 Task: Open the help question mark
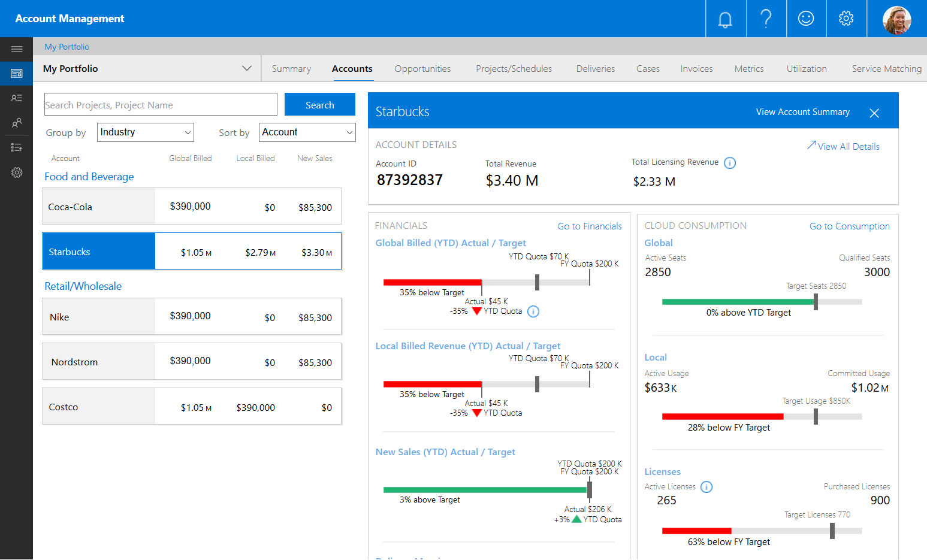coord(766,19)
